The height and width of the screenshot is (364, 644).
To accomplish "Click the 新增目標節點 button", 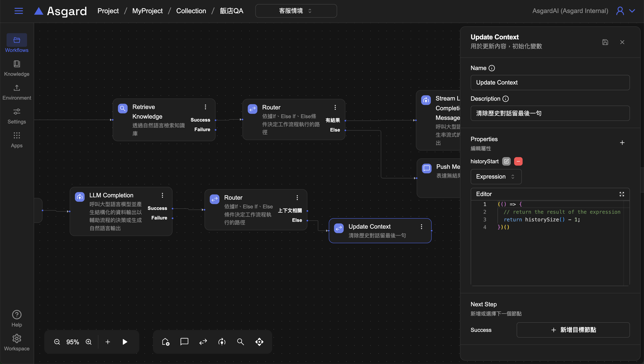I will click(x=573, y=330).
